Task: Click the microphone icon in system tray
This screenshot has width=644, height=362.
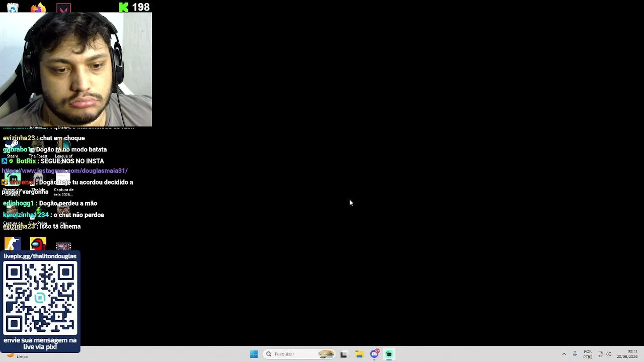Action: click(x=575, y=354)
